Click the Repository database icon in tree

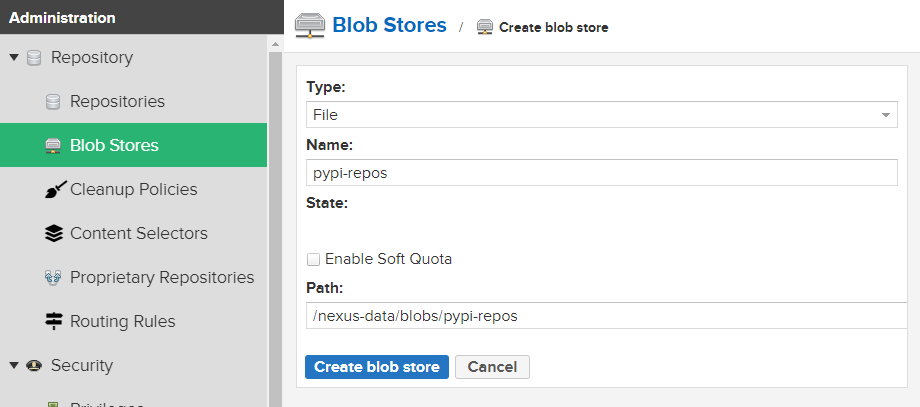coord(34,58)
